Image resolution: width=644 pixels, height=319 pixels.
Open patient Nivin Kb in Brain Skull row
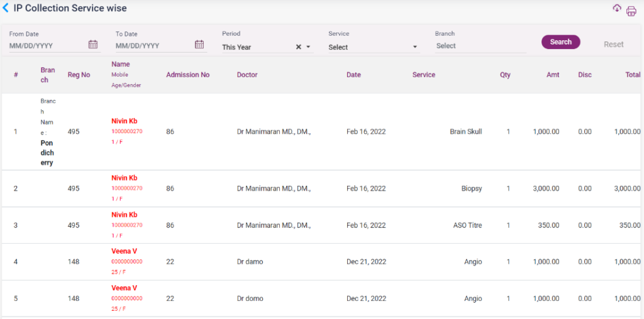(124, 121)
